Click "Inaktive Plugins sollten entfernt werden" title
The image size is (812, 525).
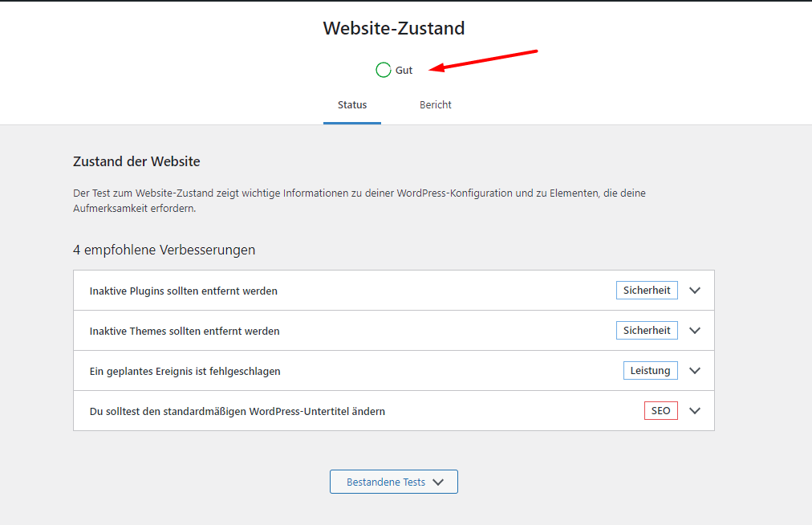coord(183,291)
